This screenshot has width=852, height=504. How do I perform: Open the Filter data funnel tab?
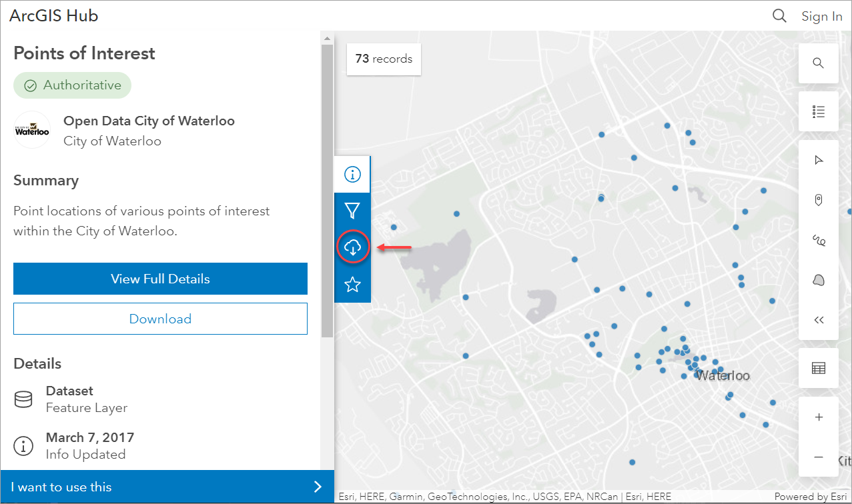point(352,211)
